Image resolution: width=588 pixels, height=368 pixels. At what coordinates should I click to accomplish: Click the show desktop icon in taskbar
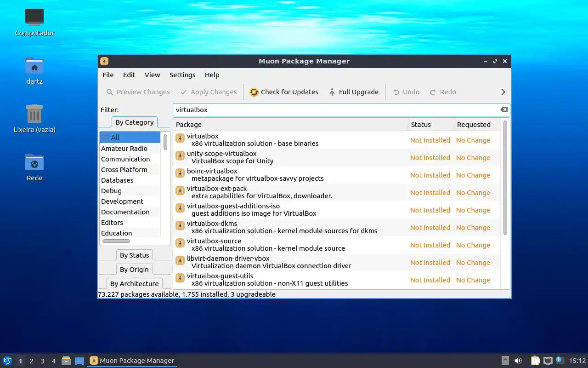point(79,361)
